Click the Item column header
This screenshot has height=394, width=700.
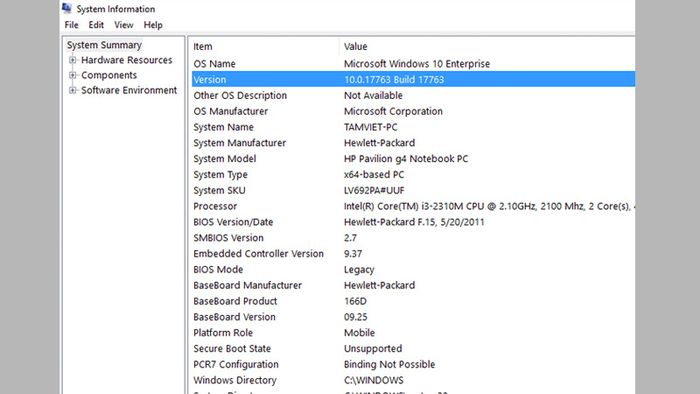point(265,46)
